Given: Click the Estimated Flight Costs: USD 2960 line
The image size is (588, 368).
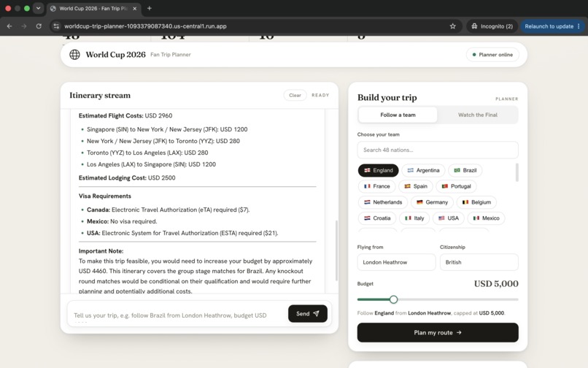Looking at the screenshot, I should tap(125, 115).
